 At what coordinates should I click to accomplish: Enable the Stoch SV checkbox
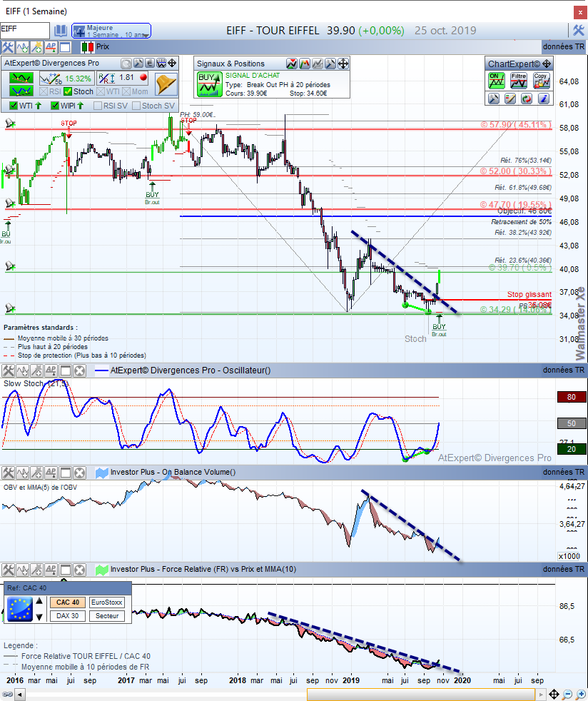(x=136, y=106)
